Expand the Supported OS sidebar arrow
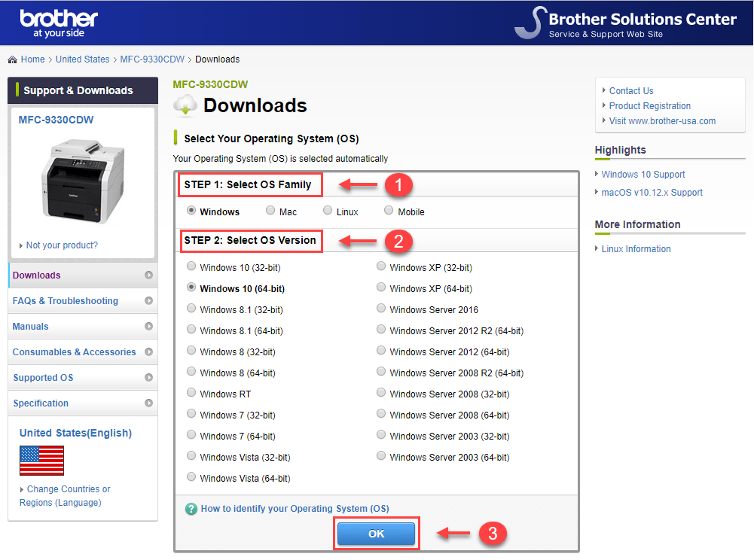754x560 pixels. tap(148, 378)
